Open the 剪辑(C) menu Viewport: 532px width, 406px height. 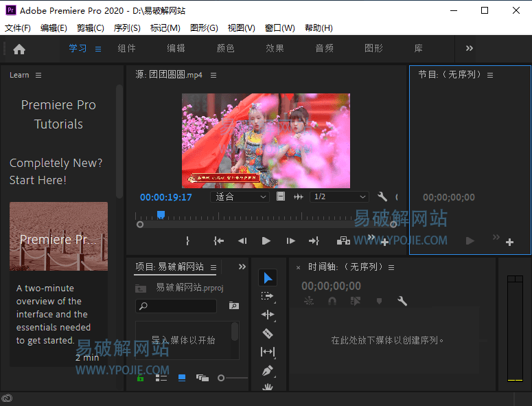point(90,28)
